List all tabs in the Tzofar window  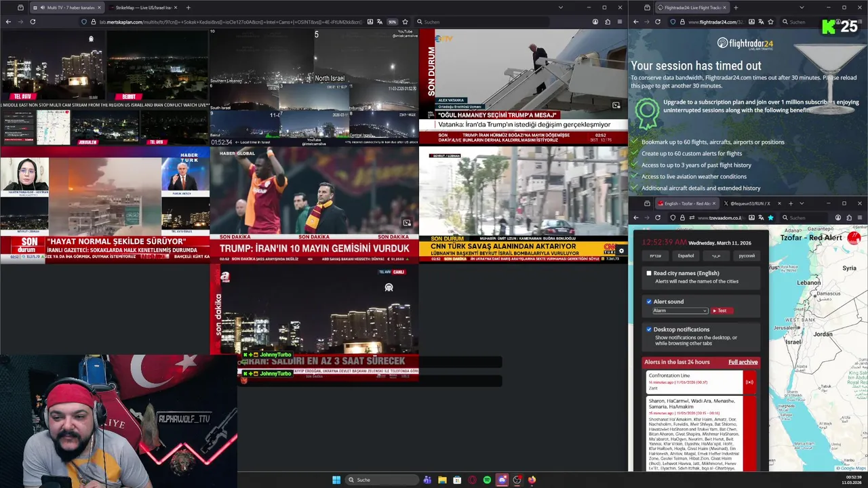802,203
